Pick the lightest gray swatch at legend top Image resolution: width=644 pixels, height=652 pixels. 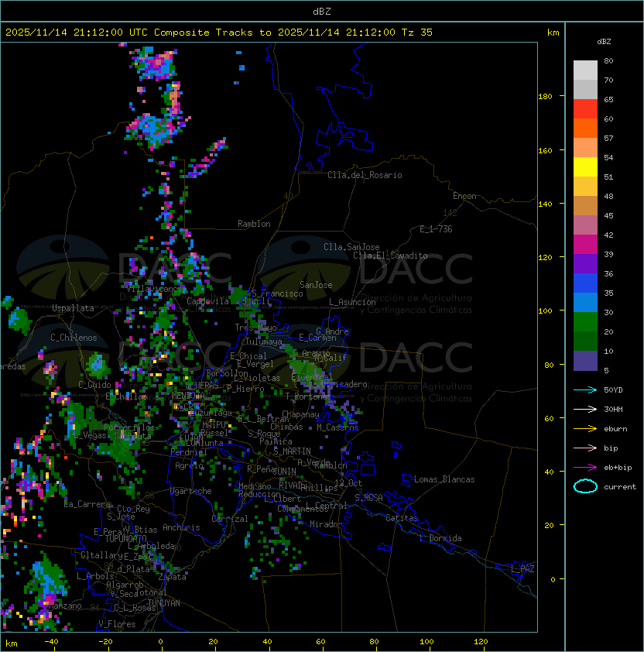click(x=585, y=70)
